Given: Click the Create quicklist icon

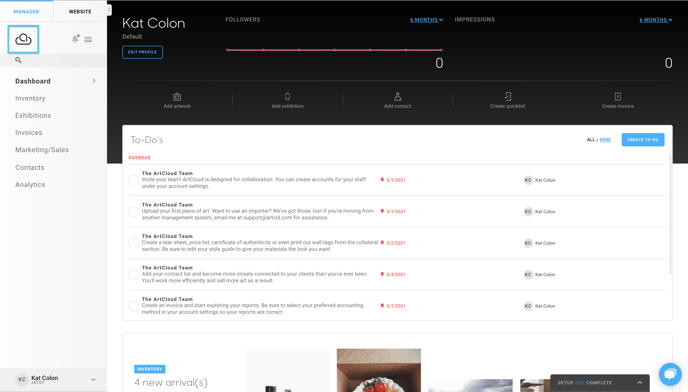Looking at the screenshot, I should (508, 97).
